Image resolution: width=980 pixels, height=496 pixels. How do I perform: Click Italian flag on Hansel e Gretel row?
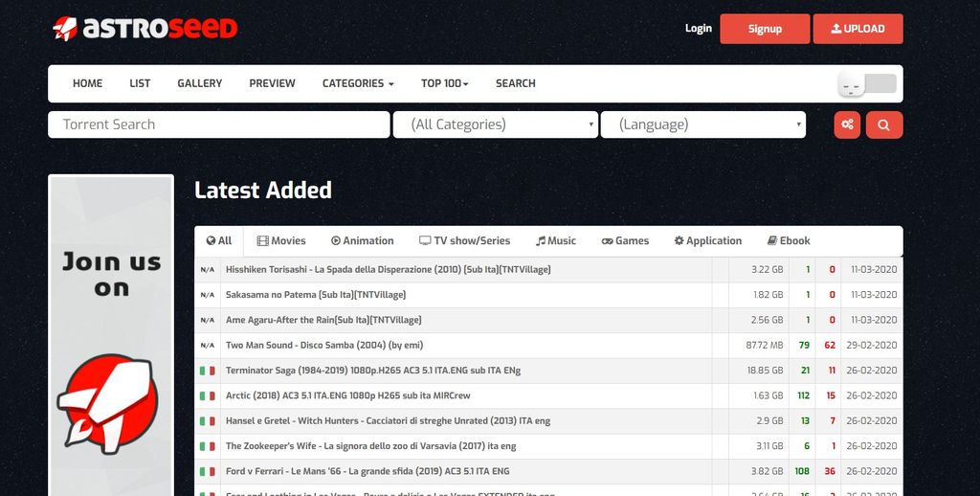click(208, 421)
